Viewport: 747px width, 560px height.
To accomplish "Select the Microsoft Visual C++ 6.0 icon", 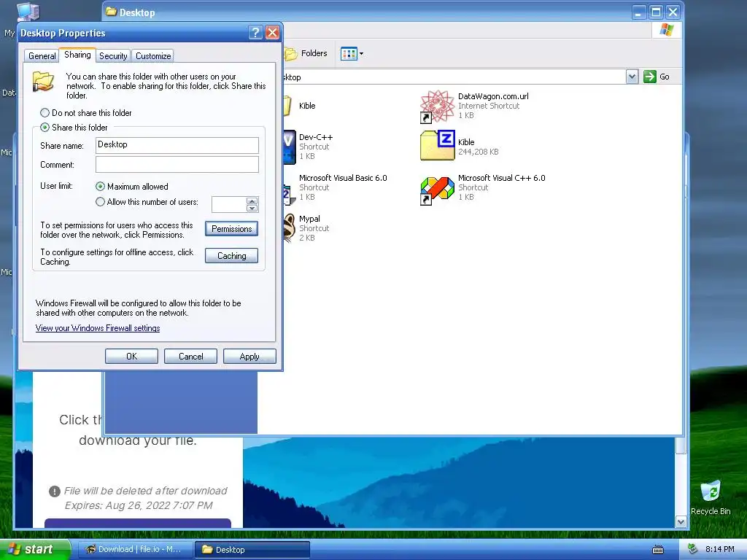I will click(437, 190).
